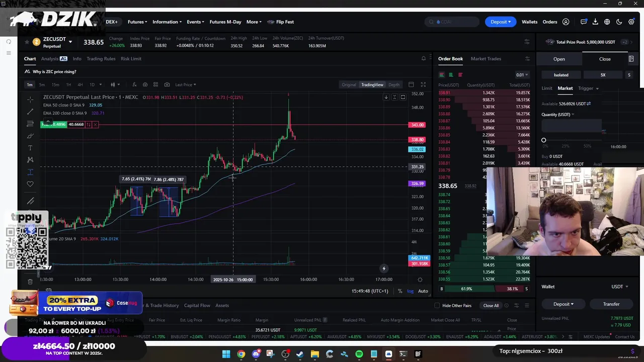The image size is (644, 362).
Task: Open the Quantity (USDT) unit dropdown
Action: [558, 115]
